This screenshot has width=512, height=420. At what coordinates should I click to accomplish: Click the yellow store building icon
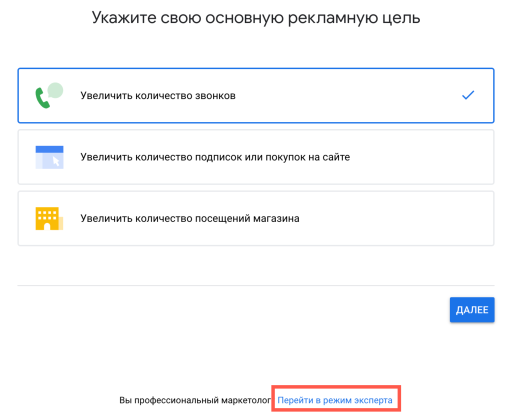click(x=49, y=218)
